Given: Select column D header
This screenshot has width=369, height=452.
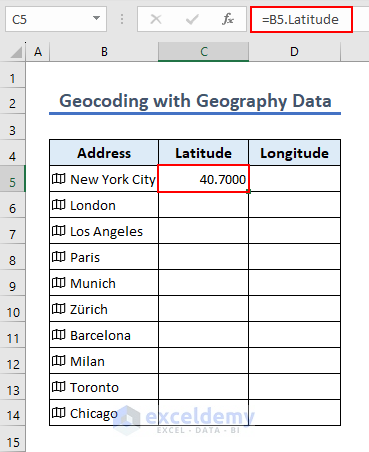Looking at the screenshot, I should tap(294, 52).
